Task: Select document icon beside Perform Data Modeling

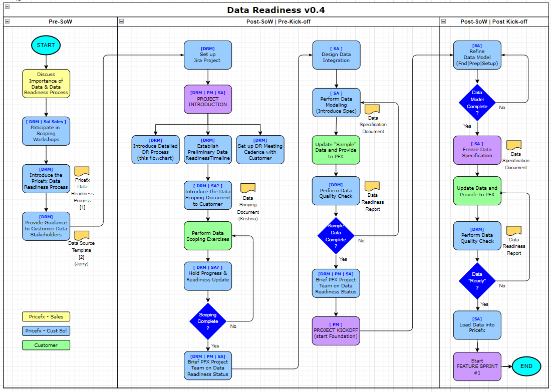Action: (372, 109)
